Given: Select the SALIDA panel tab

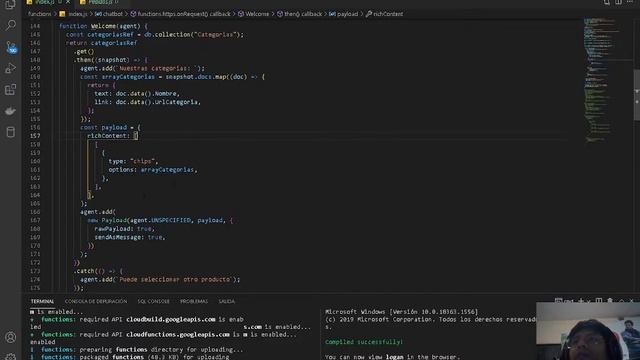Looking at the screenshot, I should [227, 301].
